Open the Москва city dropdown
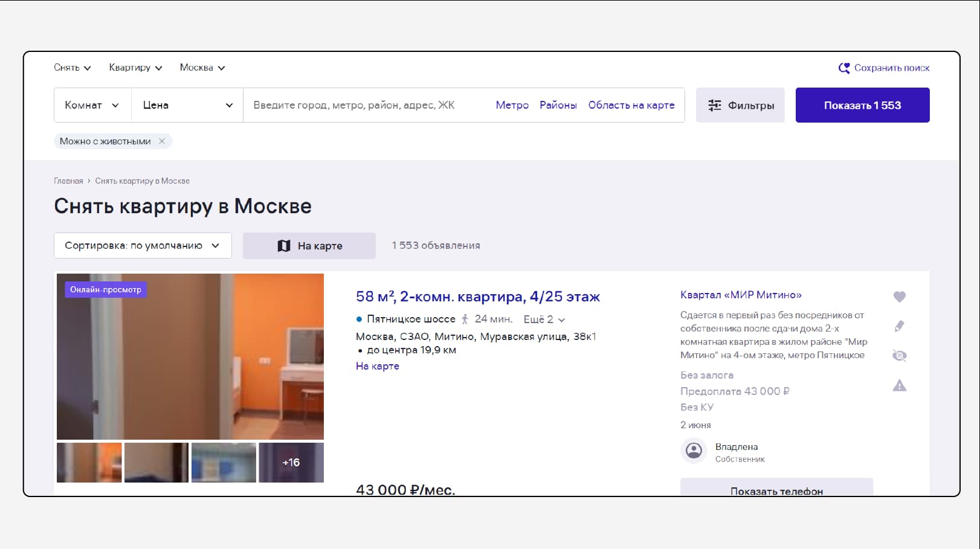 [202, 68]
